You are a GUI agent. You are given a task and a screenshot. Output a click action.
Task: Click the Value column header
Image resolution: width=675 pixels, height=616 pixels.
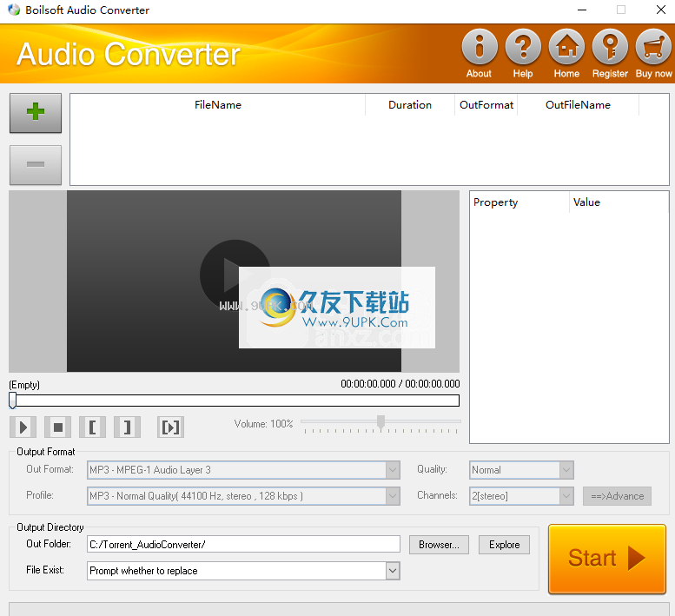(619, 202)
